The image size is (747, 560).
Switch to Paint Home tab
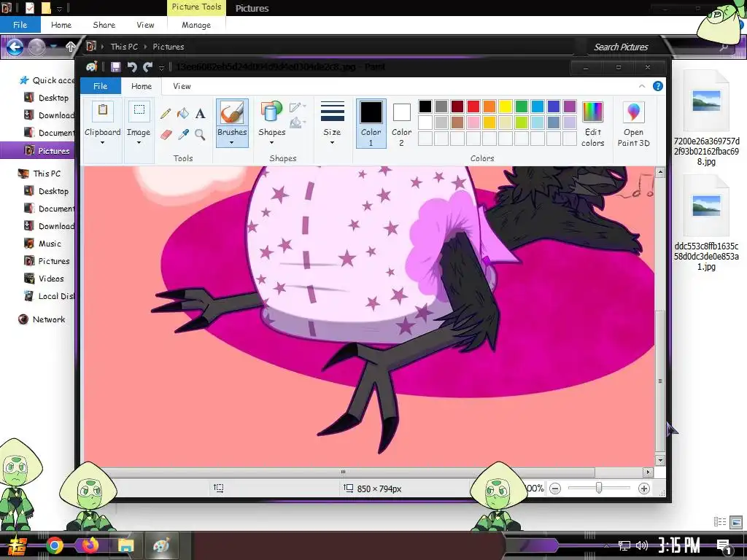tap(142, 86)
